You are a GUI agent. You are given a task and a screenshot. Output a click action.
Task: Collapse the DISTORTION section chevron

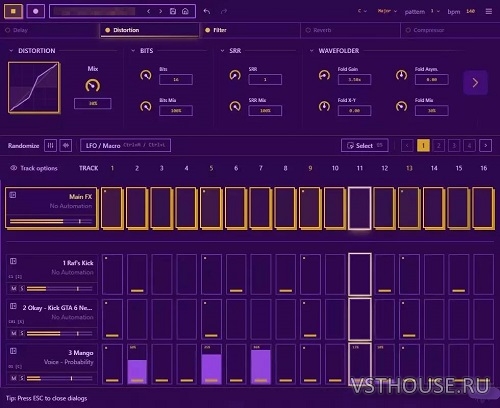click(11, 51)
